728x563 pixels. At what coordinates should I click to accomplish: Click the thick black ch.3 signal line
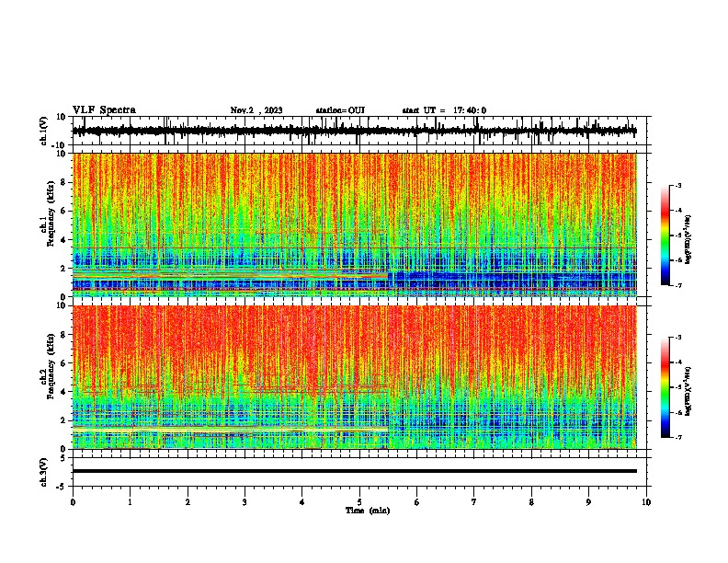point(354,471)
